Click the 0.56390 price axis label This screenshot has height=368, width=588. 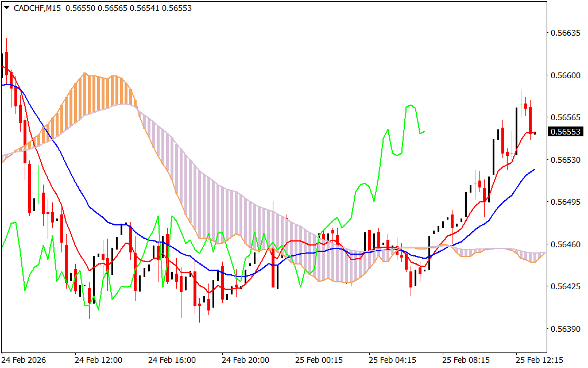(x=566, y=329)
